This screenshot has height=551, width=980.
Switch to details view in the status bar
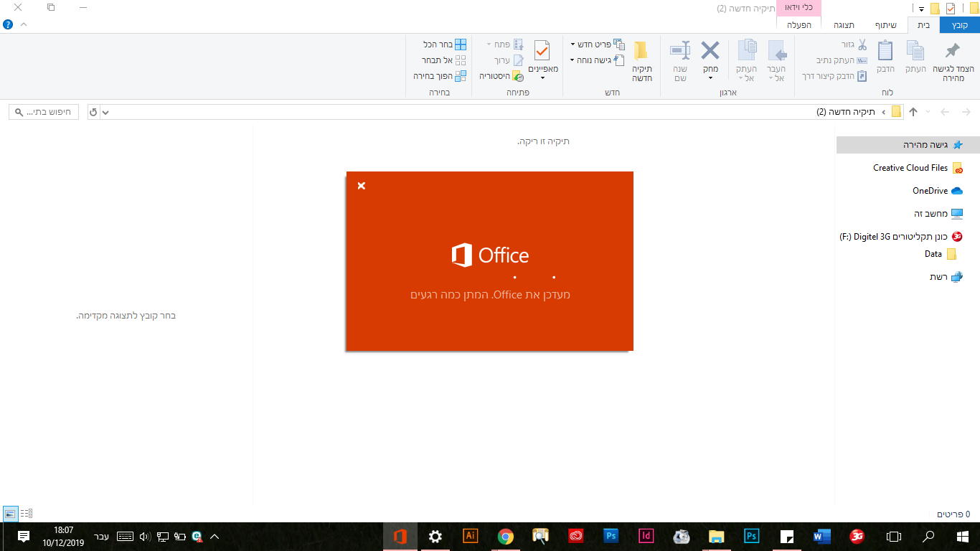27,513
